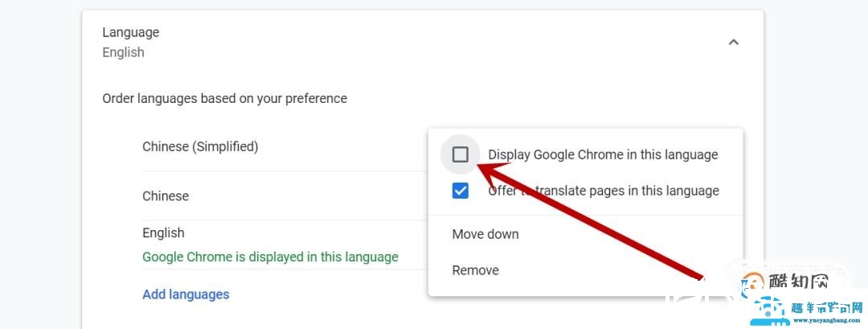This screenshot has width=868, height=329.
Task: Check the Display Google Chrome checkbox
Action: 461,154
